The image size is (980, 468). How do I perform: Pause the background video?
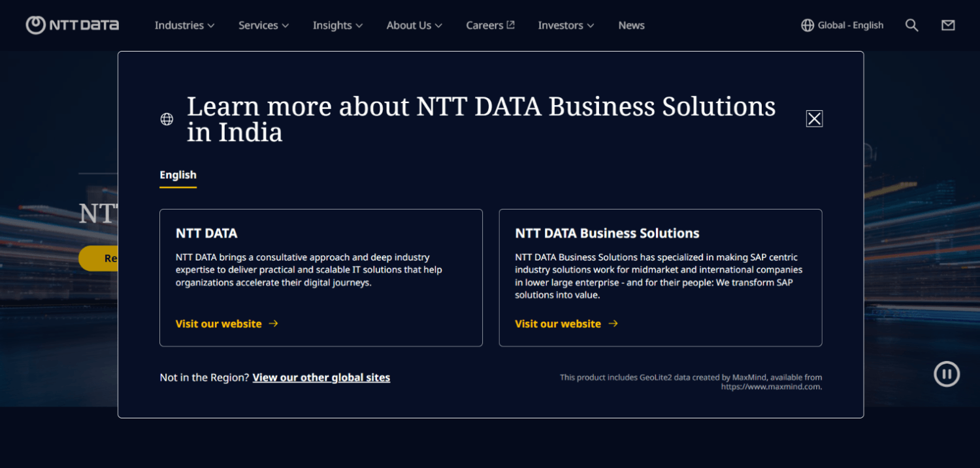click(947, 374)
